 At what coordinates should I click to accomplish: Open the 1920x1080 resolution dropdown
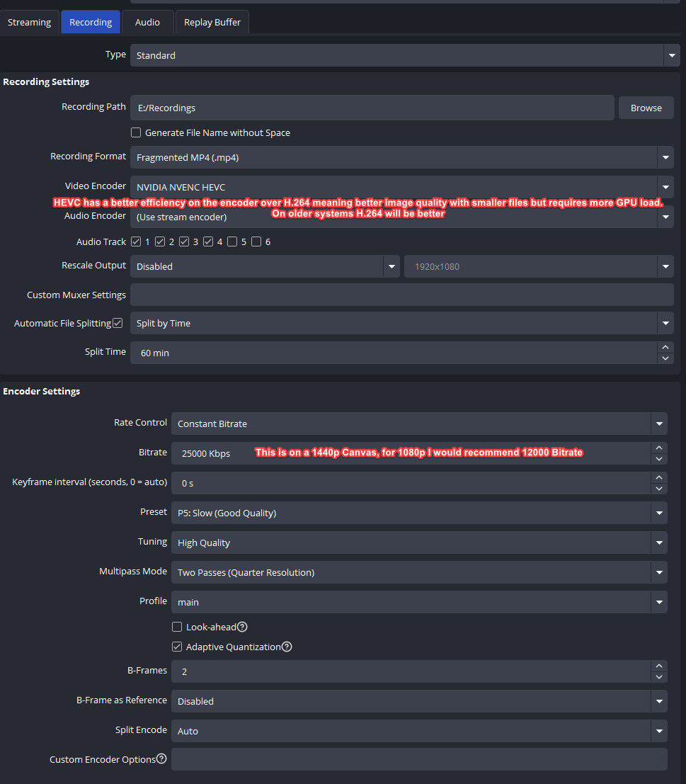tap(539, 266)
